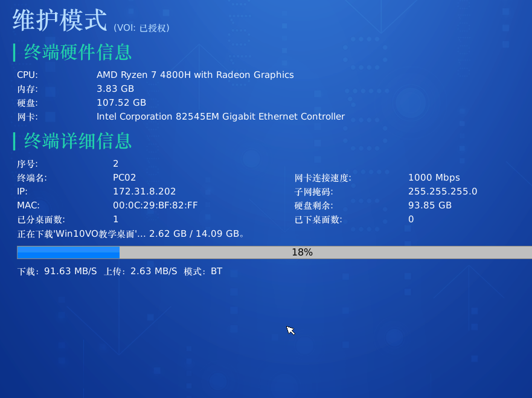The height and width of the screenshot is (398, 532).
Task: Click the 18% download progress bar
Action: pos(274,252)
